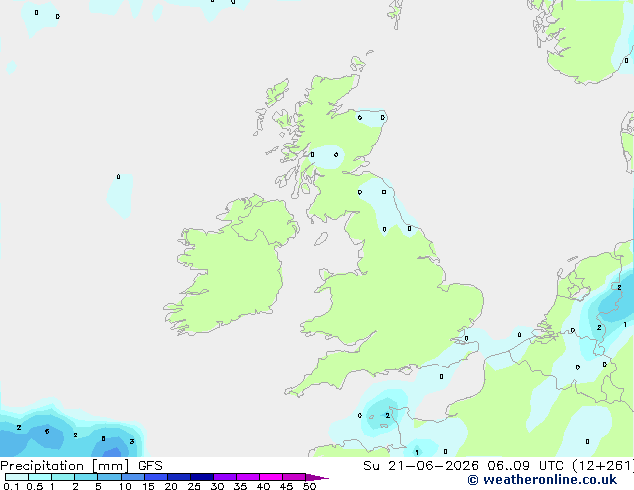The image size is (634, 490).
Task: Select the 40–45 mm legend swatch
Action: coord(271,477)
